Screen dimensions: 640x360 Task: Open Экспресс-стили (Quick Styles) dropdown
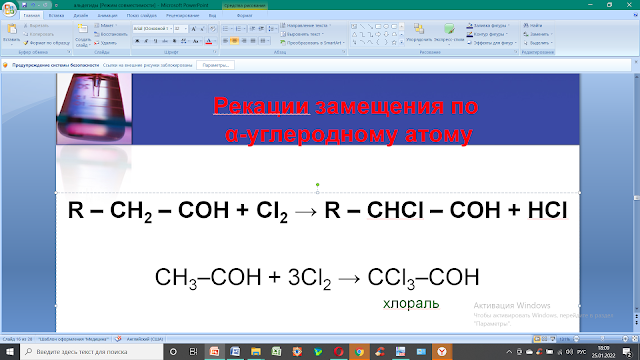(449, 34)
